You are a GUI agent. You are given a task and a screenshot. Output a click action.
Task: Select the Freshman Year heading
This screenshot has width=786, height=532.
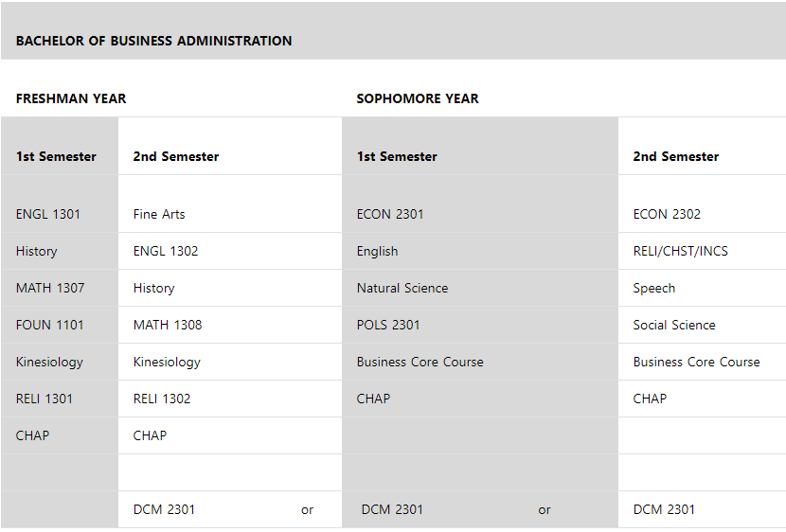pos(71,98)
